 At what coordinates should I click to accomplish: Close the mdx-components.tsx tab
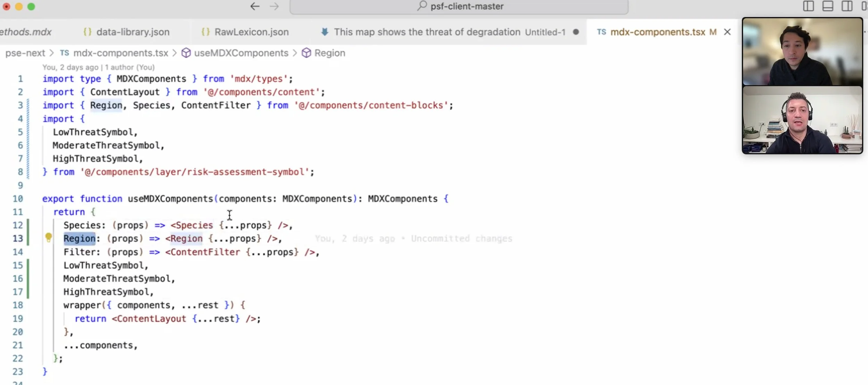(727, 32)
